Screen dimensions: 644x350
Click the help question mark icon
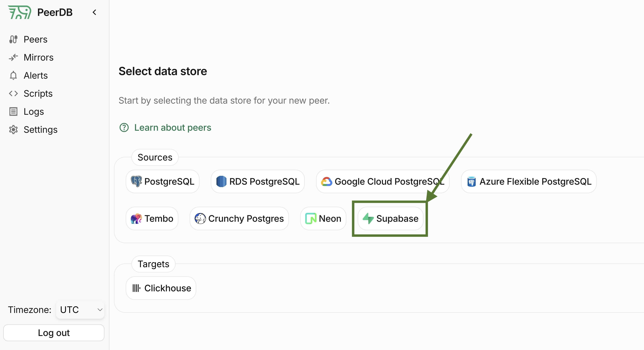coord(124,128)
